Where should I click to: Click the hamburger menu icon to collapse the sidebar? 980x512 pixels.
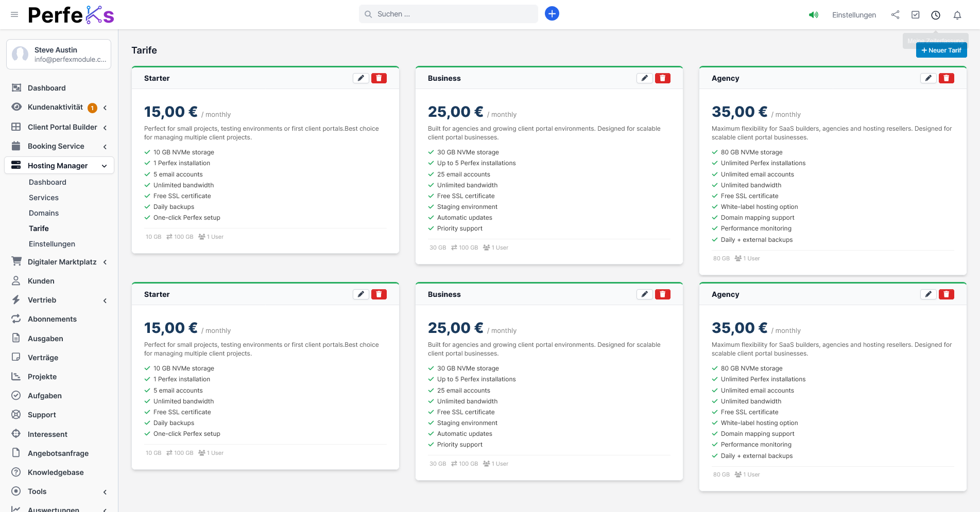pyautogui.click(x=14, y=14)
